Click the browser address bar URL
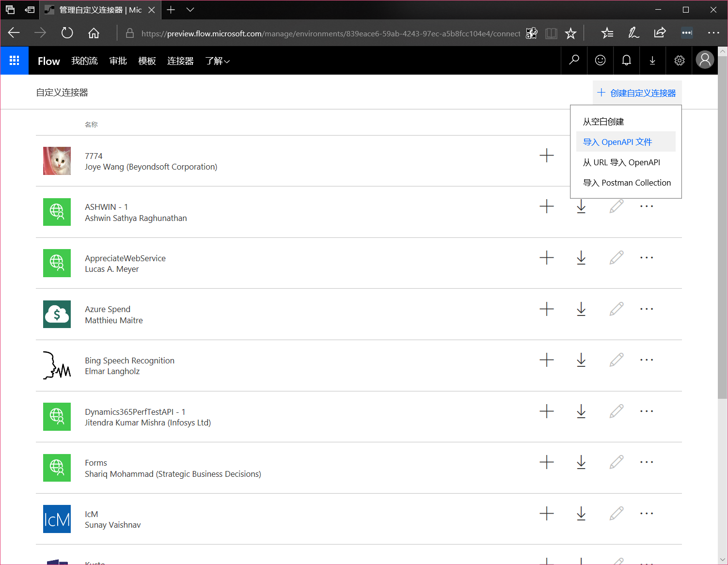The width and height of the screenshot is (728, 565). pyautogui.click(x=330, y=33)
